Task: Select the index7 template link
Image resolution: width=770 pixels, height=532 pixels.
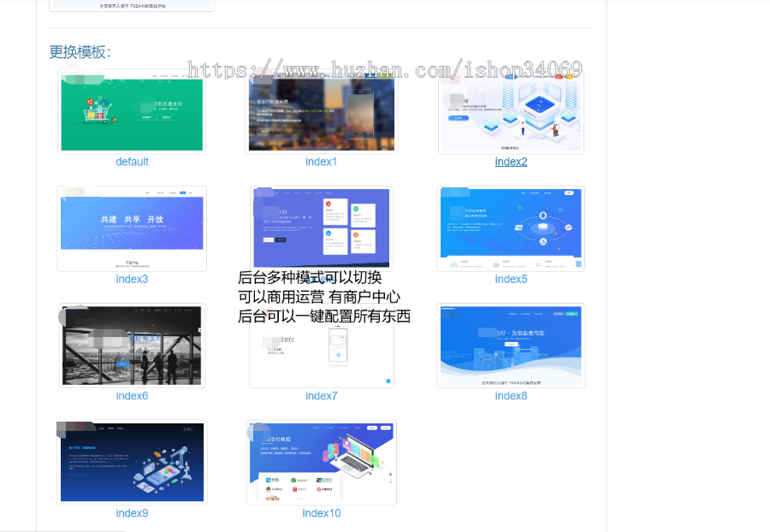Action: [321, 395]
